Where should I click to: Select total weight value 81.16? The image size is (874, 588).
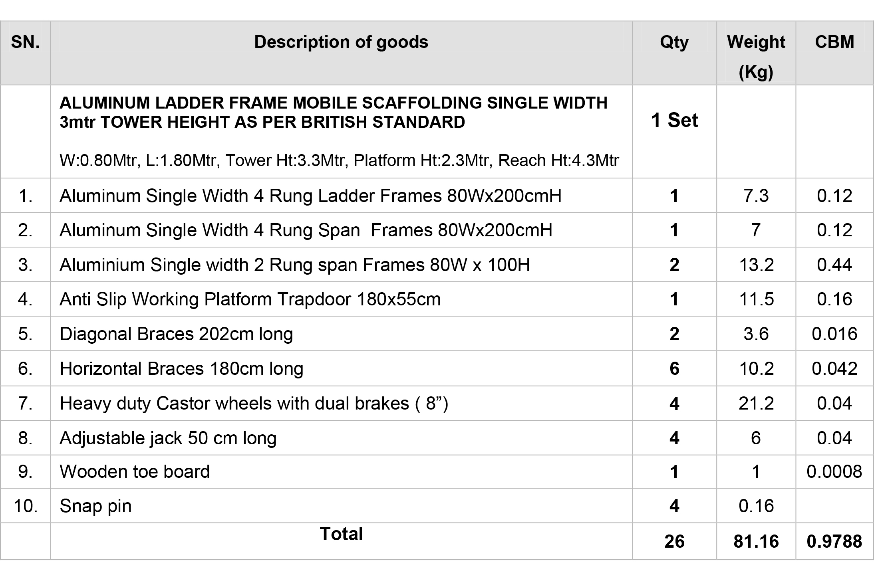point(756,542)
